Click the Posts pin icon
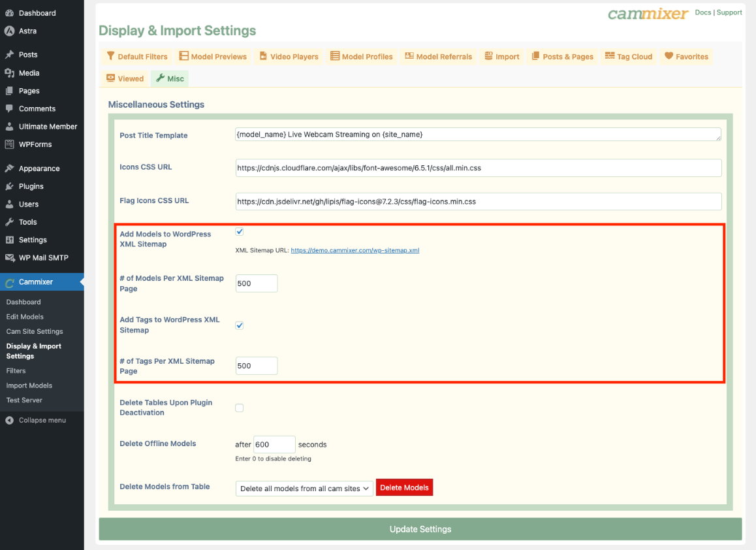Viewport: 756px width, 550px height. click(9, 54)
